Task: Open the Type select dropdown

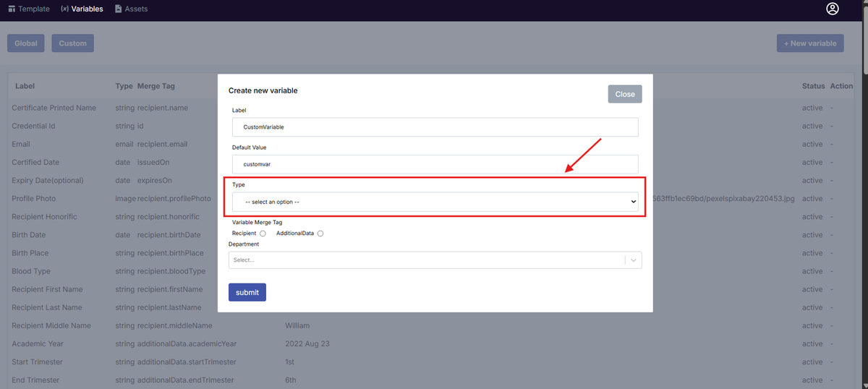Action: [435, 202]
